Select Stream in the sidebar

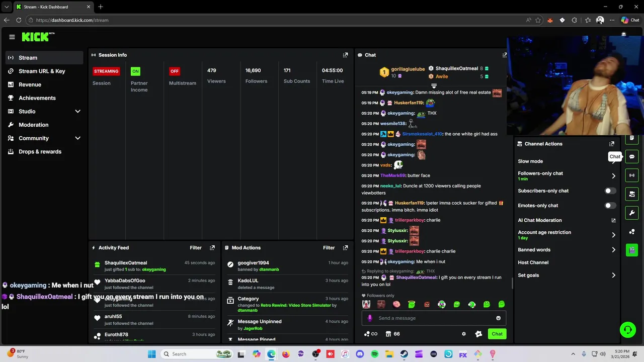click(x=44, y=58)
